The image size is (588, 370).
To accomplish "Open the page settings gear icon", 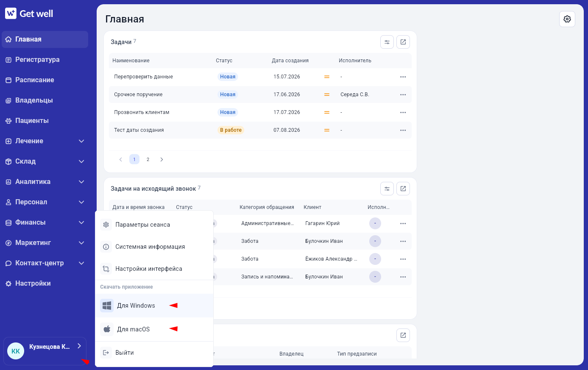I will 567,19.
